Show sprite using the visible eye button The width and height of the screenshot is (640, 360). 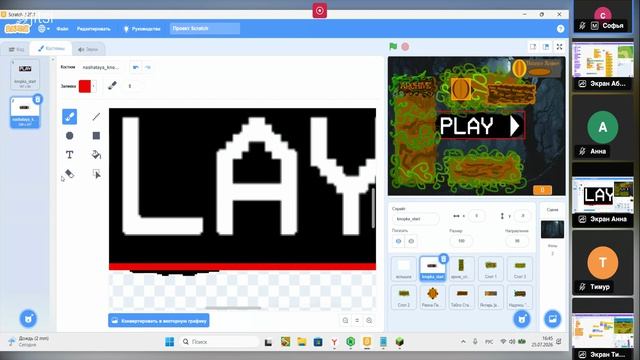(x=398, y=241)
